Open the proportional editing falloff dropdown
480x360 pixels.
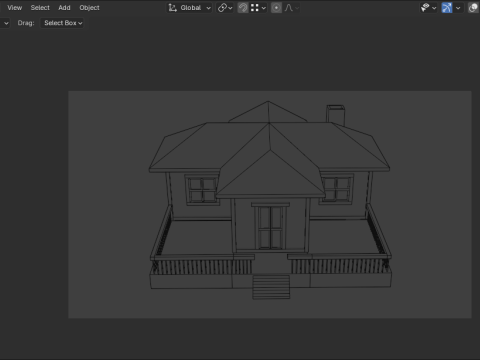point(292,8)
